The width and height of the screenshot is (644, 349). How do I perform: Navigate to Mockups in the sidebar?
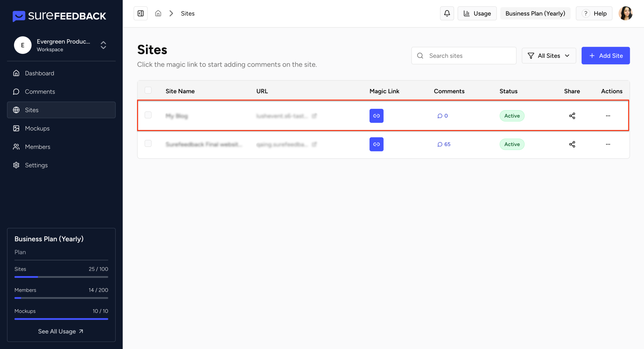click(37, 128)
